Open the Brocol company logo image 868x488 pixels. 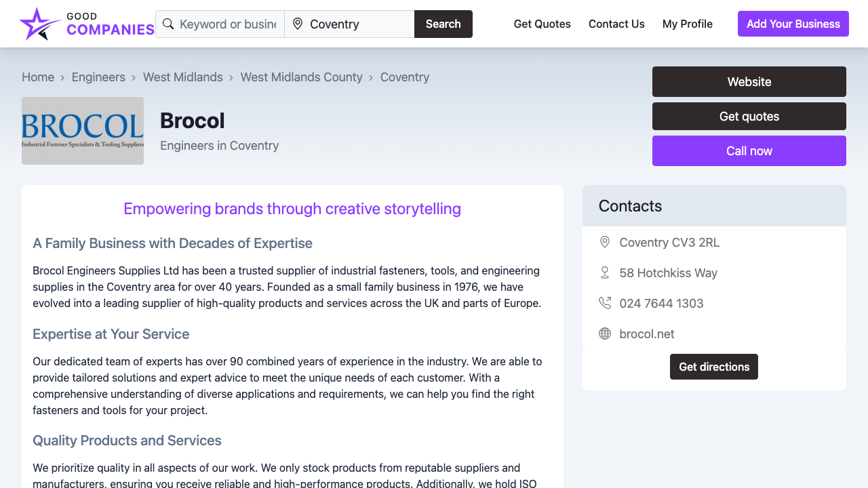82,130
